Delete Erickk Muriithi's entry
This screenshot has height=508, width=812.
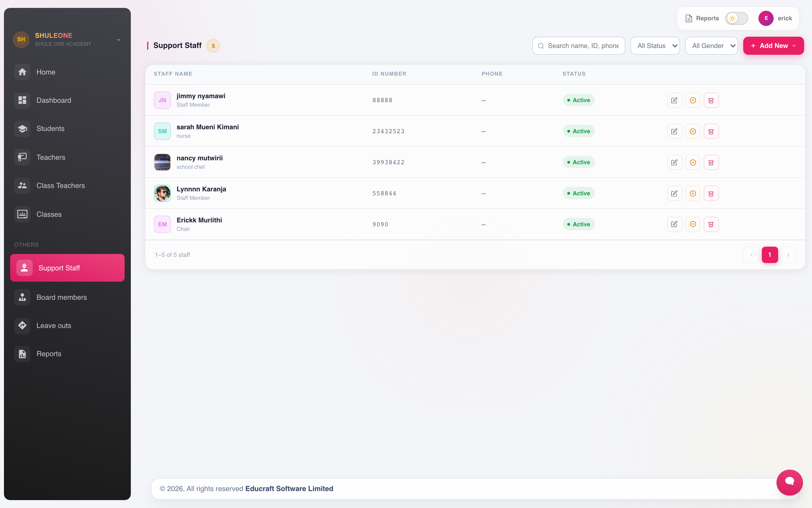[x=711, y=224]
